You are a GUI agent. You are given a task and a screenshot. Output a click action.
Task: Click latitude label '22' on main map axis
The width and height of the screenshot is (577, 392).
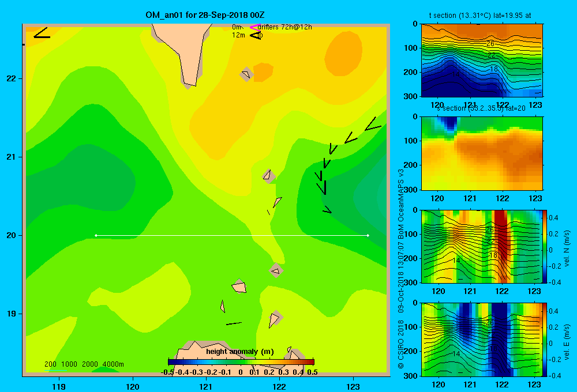pos(12,79)
